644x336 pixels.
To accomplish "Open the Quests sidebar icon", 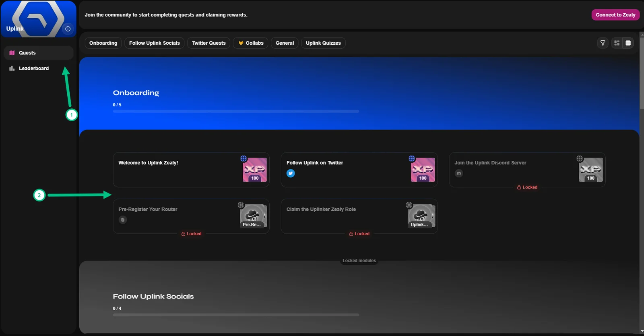I will point(12,53).
